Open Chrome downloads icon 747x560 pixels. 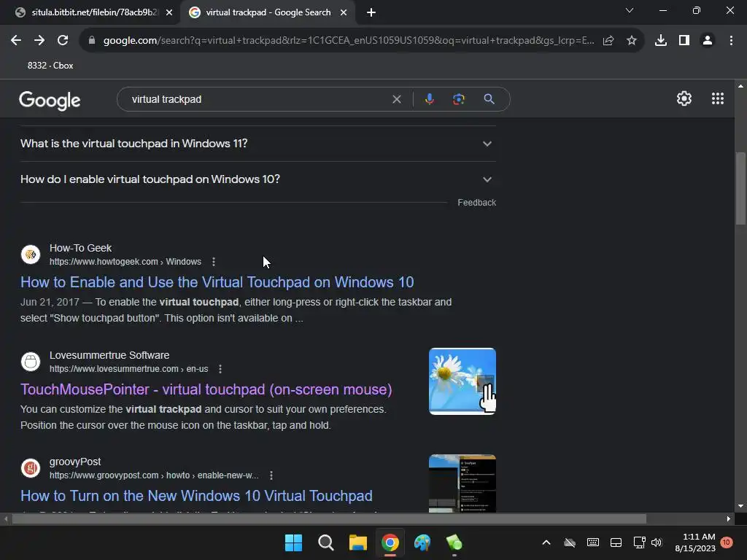coord(661,41)
